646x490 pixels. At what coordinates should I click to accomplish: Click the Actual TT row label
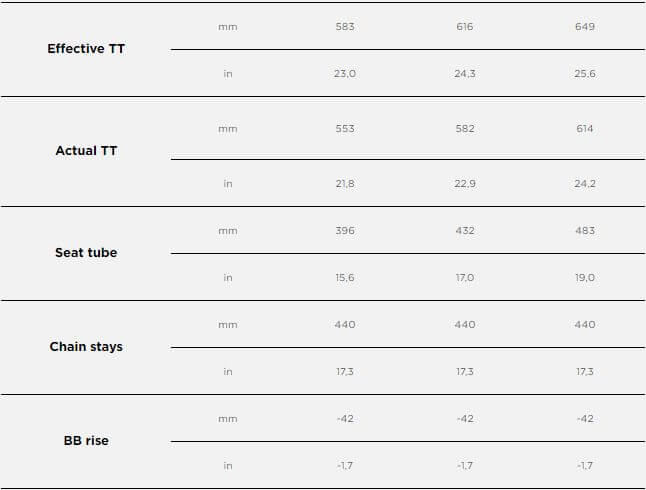coord(86,151)
